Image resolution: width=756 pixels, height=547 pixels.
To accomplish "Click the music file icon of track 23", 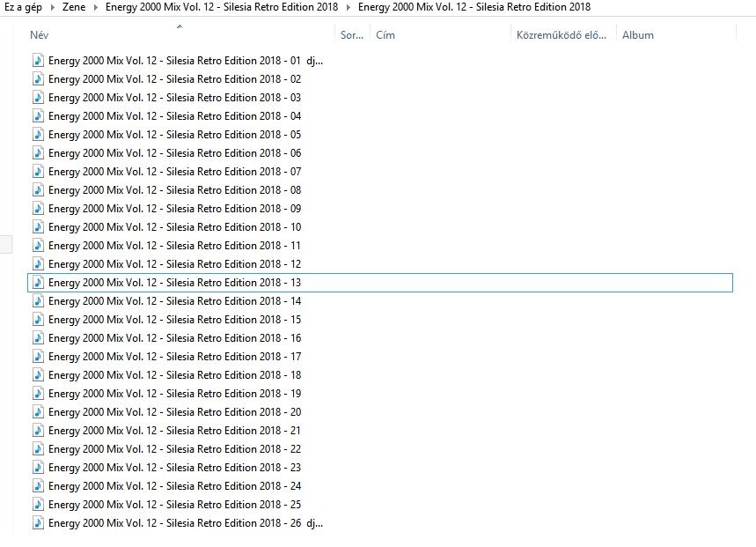I will (x=38, y=467).
